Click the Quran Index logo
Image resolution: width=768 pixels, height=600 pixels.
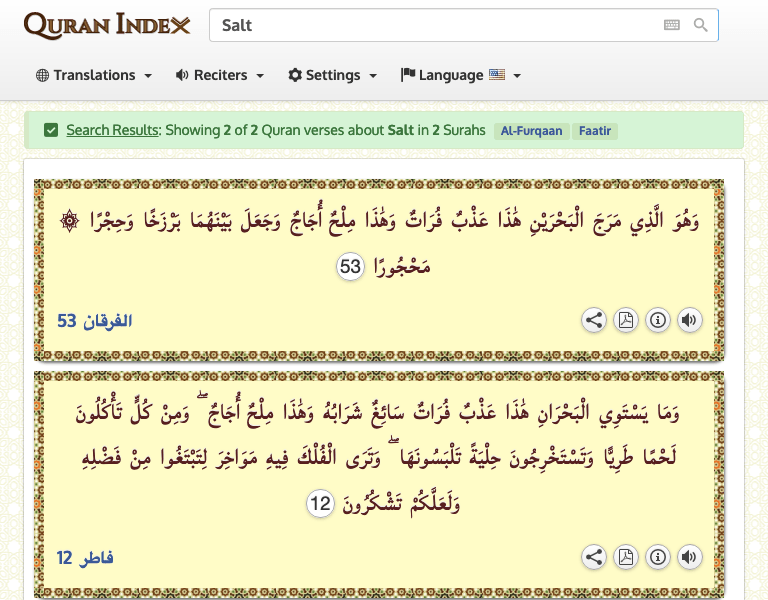pos(106,25)
